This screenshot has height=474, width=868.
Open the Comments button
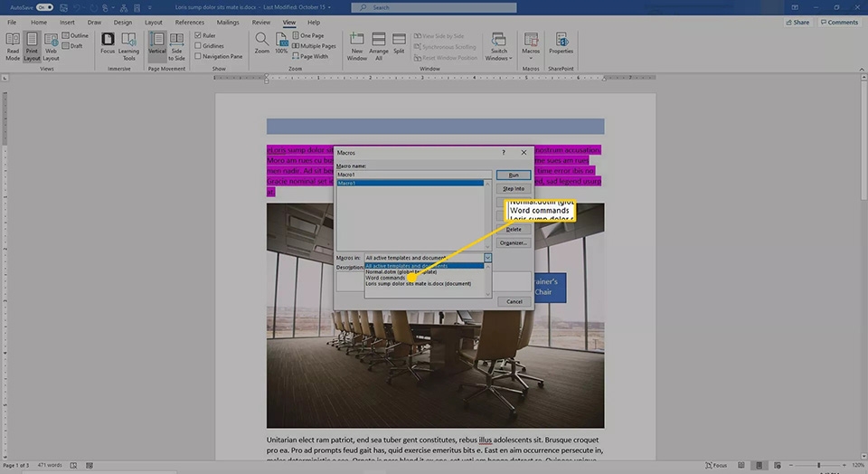pos(839,22)
